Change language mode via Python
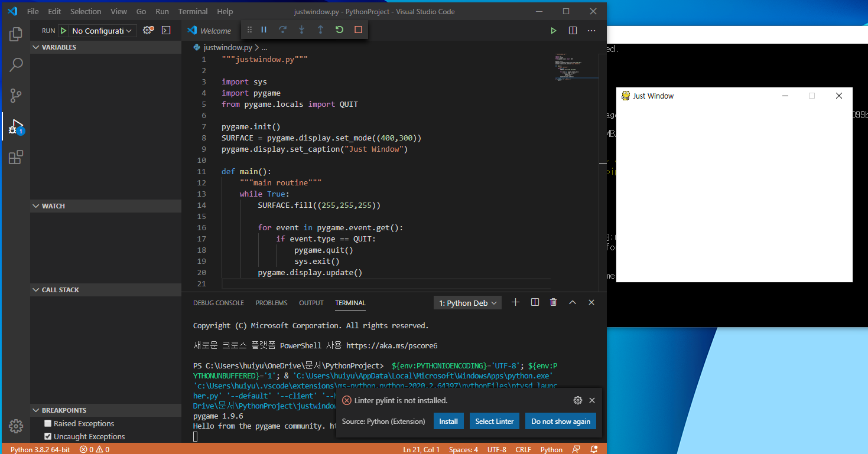The width and height of the screenshot is (868, 454). click(551, 449)
